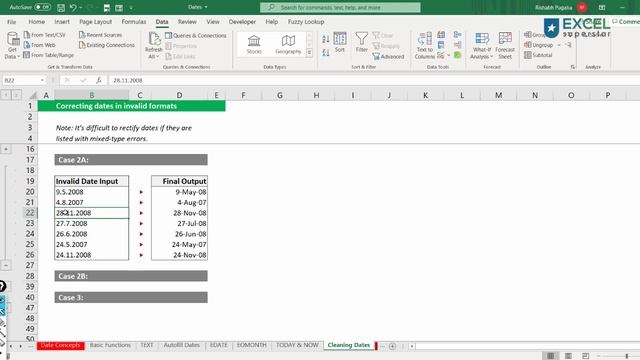Select cell with 24.11.2008
The image size is (640, 360).
pyautogui.click(x=91, y=255)
